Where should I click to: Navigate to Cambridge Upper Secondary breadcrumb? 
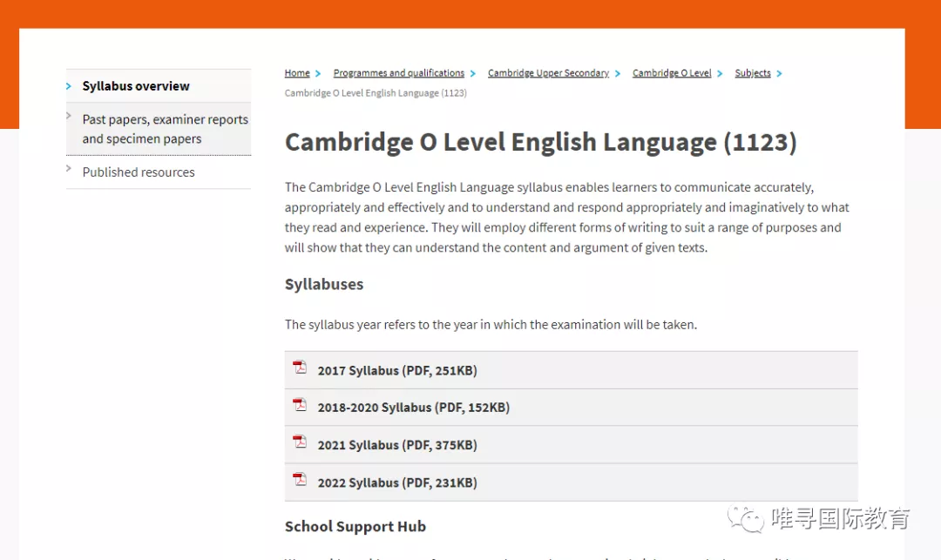548,73
